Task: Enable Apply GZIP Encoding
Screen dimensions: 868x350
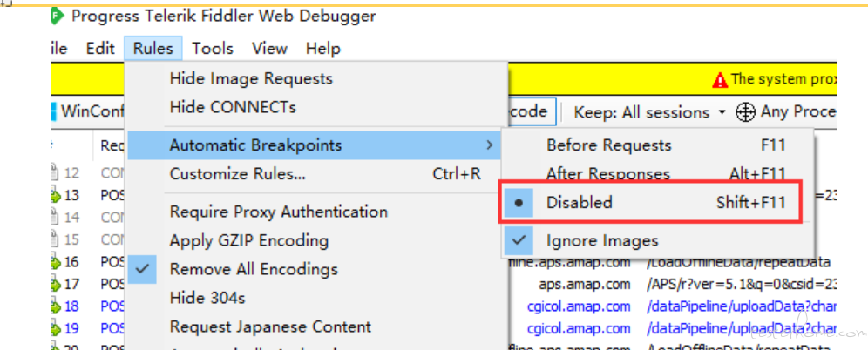Action: pos(315,240)
